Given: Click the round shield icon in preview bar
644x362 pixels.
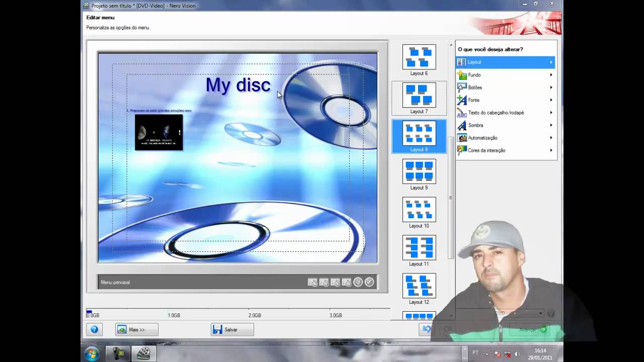Looking at the screenshot, I should point(358,282).
